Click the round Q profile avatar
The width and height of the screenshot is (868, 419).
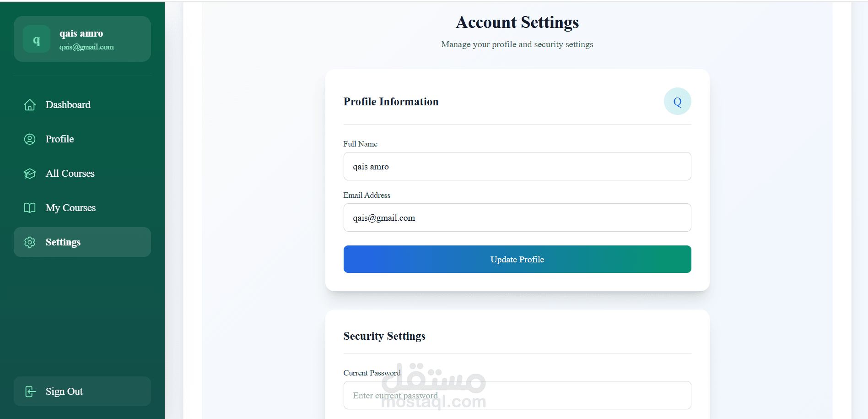677,101
